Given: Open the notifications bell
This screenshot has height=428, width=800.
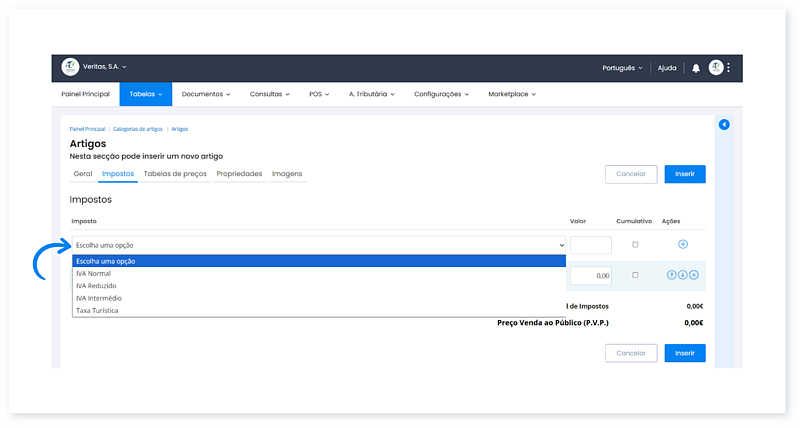Looking at the screenshot, I should [x=696, y=68].
